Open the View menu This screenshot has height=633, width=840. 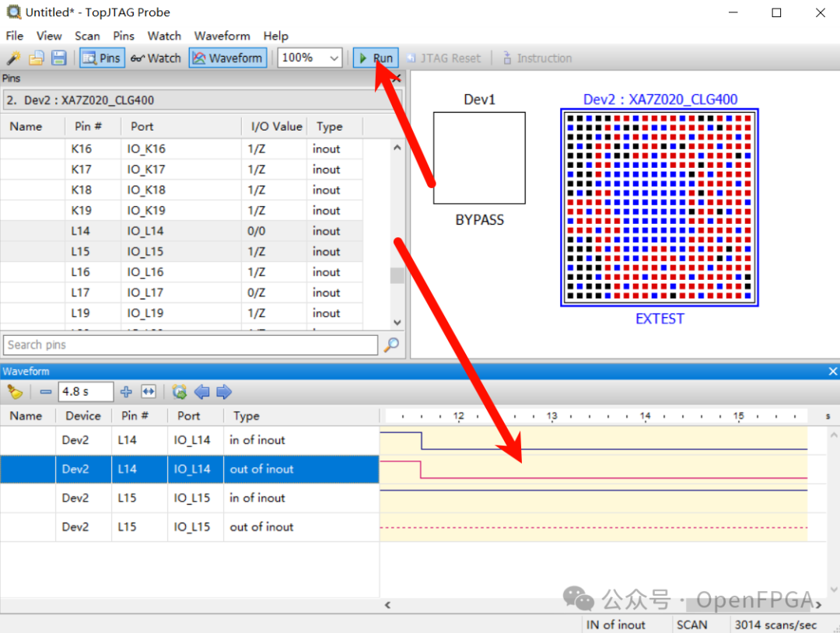tap(49, 36)
